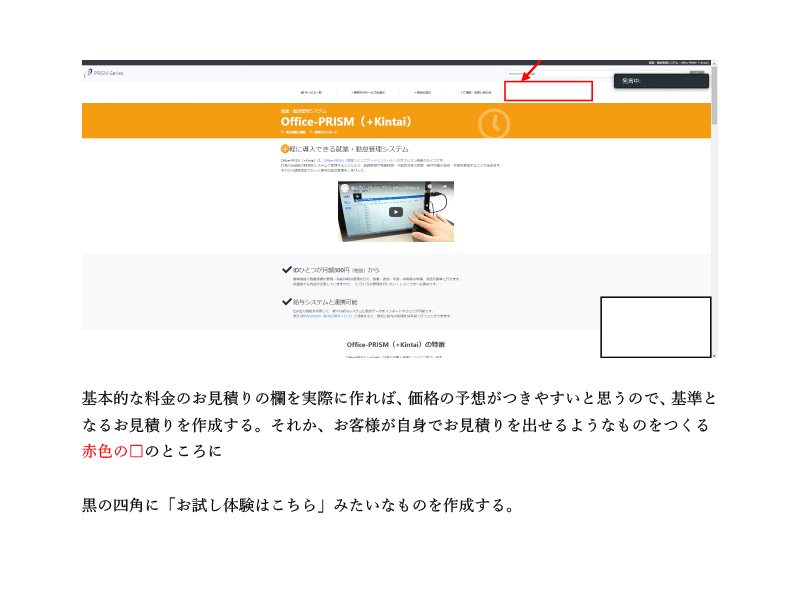This screenshot has height=600, width=800.
Task: Open the blue 給与-PRISM link below 給与システムと連携可能
Action: click(326, 316)
